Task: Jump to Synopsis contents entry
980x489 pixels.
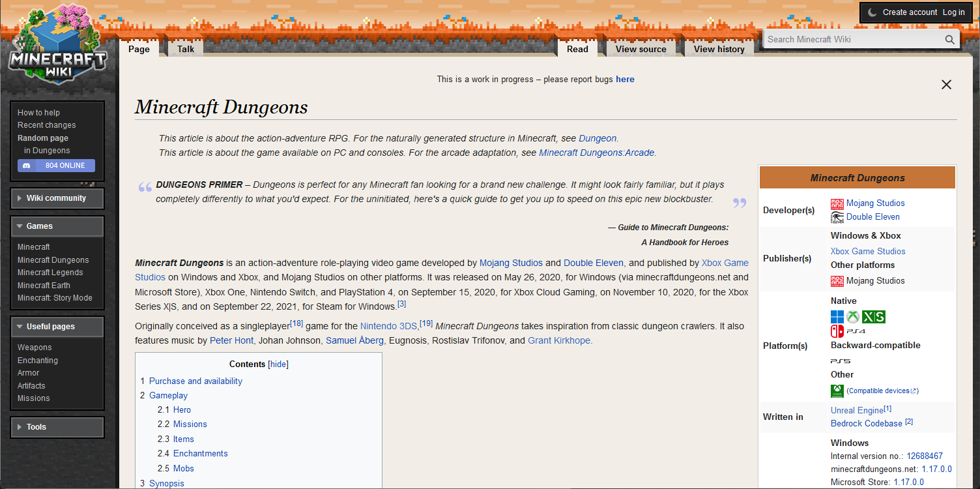Action: point(167,484)
